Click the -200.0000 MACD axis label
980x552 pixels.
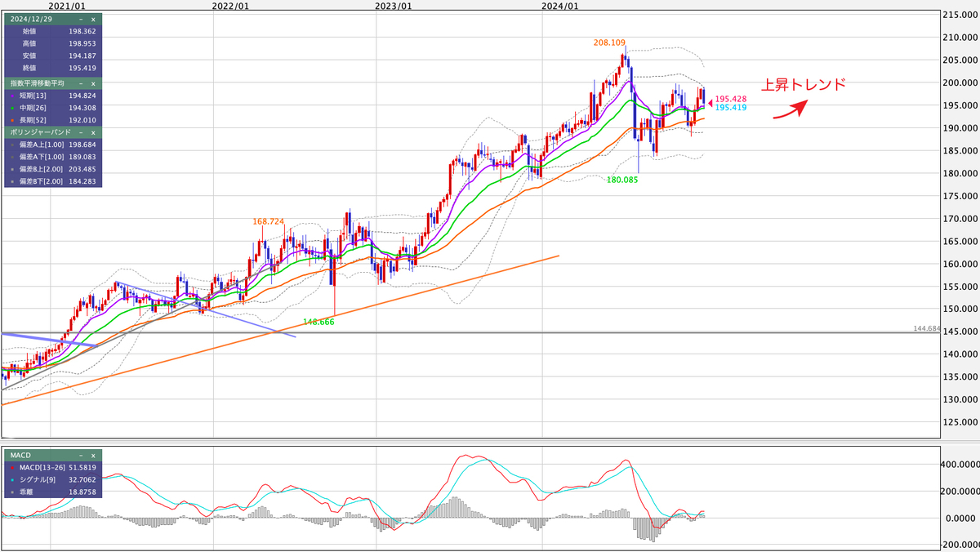coord(960,545)
